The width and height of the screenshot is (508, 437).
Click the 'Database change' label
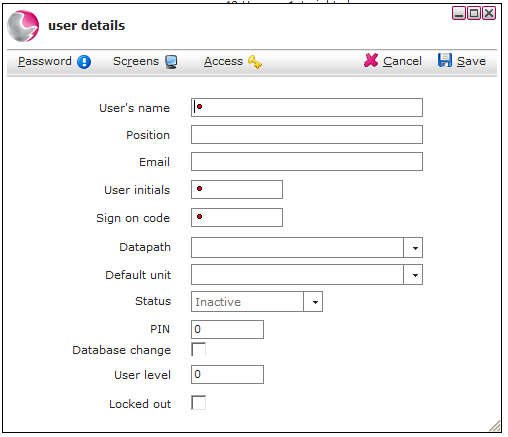point(122,350)
